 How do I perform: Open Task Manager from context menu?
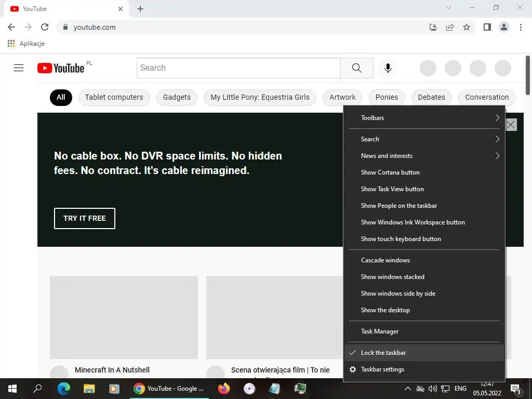(x=424, y=331)
